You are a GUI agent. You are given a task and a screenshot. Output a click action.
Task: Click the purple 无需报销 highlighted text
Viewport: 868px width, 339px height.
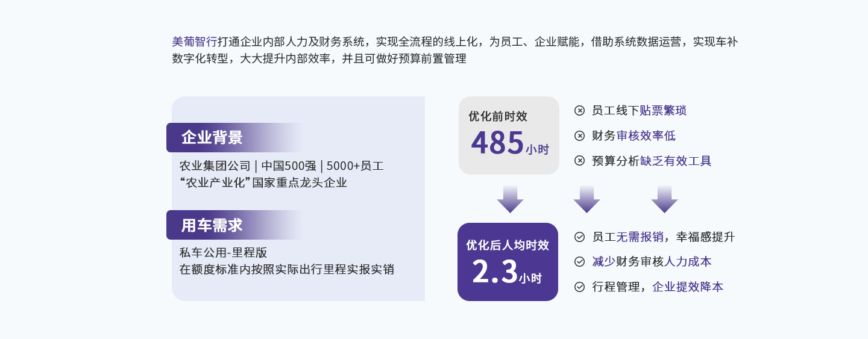point(640,237)
